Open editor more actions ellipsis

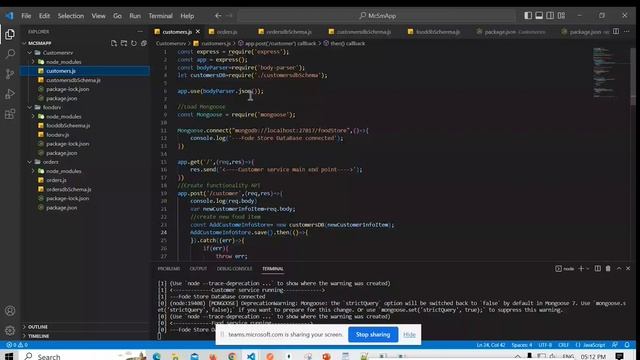[627, 31]
